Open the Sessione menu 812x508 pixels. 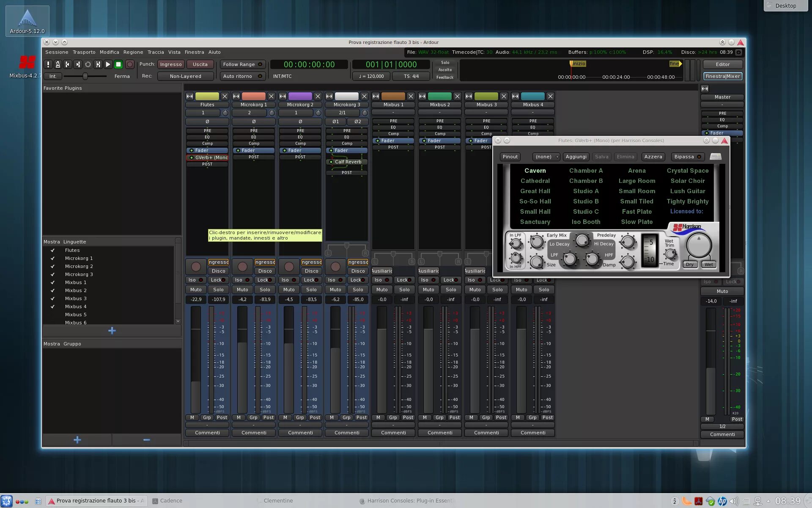(57, 52)
